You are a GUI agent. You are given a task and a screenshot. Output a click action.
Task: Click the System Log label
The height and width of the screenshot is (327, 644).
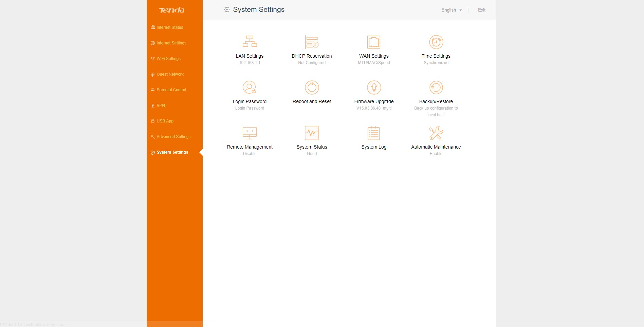click(374, 147)
